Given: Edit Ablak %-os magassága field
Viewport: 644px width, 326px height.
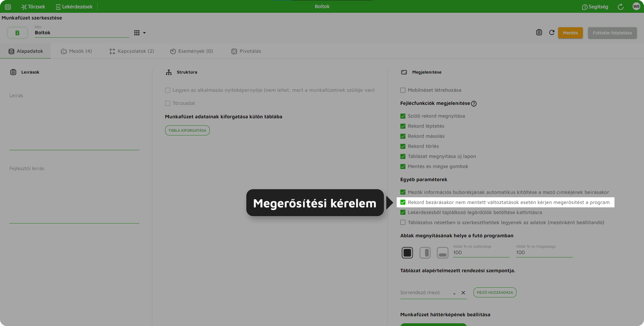Looking at the screenshot, I should click(544, 253).
